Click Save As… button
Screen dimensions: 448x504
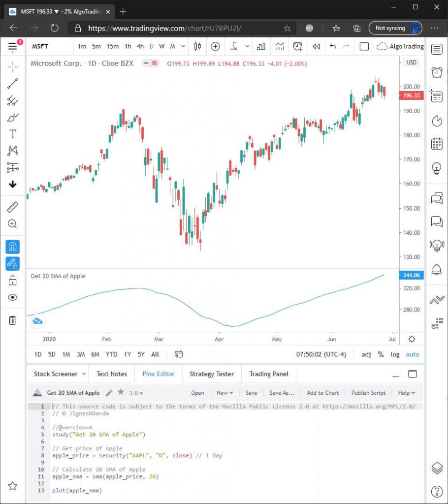pyautogui.click(x=282, y=393)
